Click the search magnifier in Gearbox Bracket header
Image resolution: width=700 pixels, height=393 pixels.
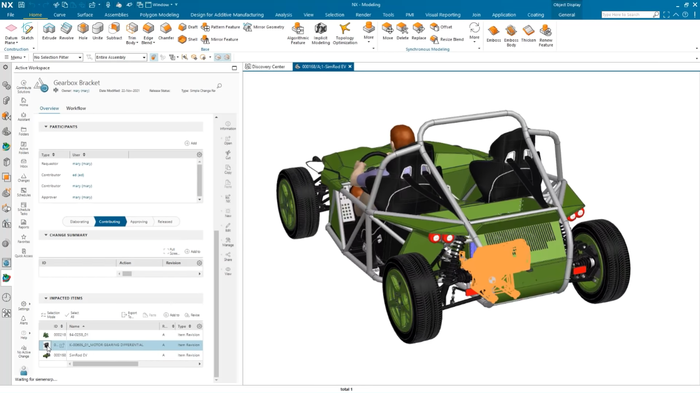pos(219,85)
